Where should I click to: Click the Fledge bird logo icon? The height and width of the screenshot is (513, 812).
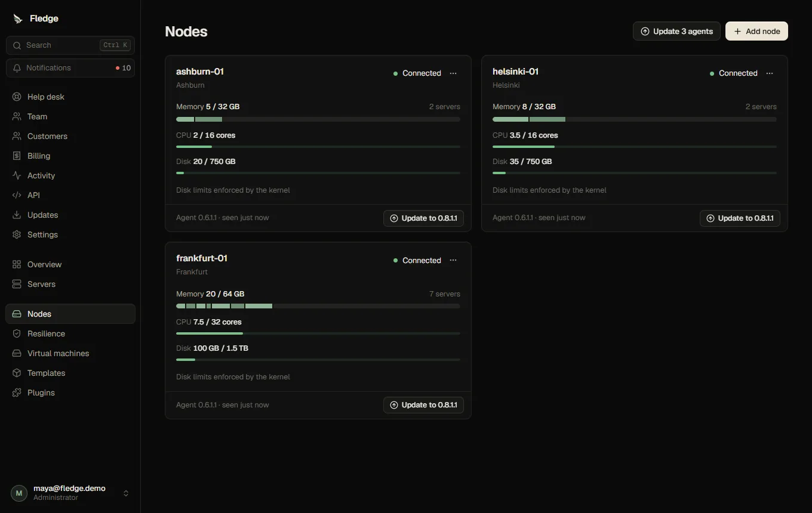17,18
